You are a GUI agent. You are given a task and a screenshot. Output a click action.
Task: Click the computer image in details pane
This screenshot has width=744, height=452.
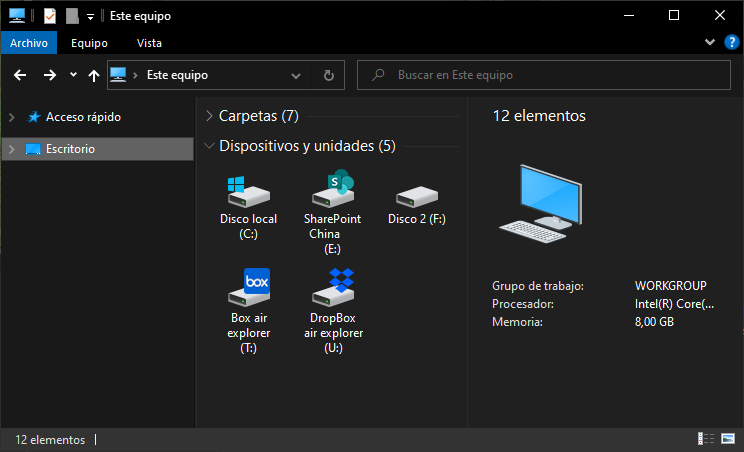point(541,203)
